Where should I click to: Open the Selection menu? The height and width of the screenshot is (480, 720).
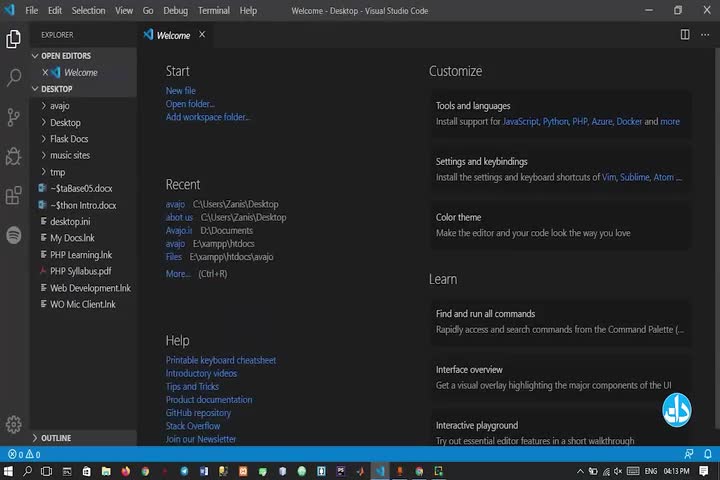pyautogui.click(x=88, y=10)
